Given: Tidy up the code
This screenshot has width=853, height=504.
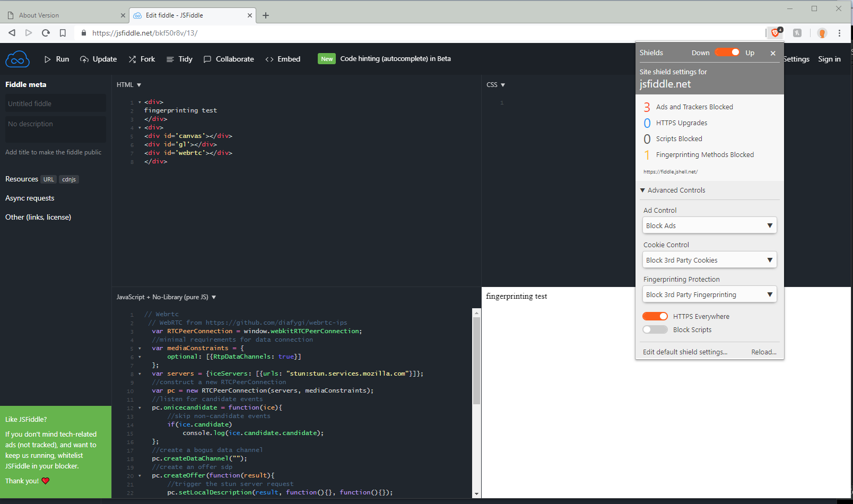Looking at the screenshot, I should [x=179, y=59].
